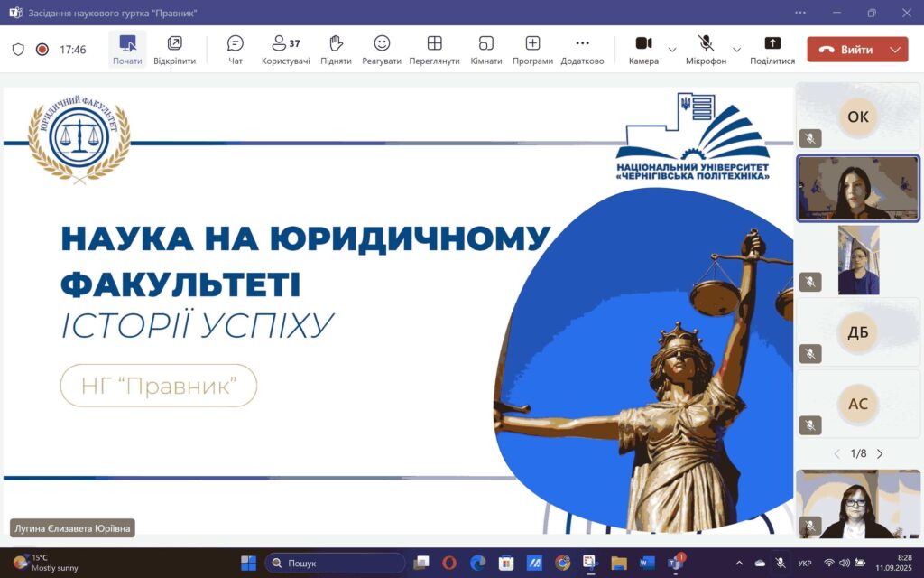924x578 pixels.
Task: Open Chrome from taskbar
Action: click(562, 564)
